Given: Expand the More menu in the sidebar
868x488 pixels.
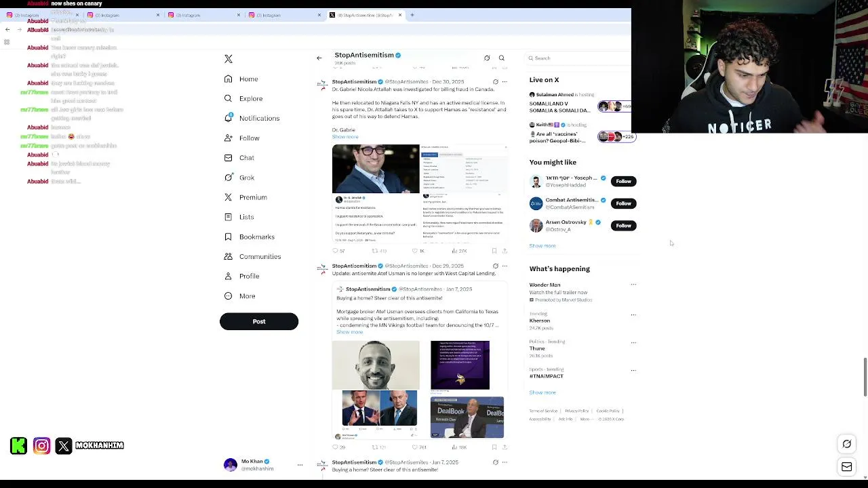Looking at the screenshot, I should pyautogui.click(x=239, y=296).
